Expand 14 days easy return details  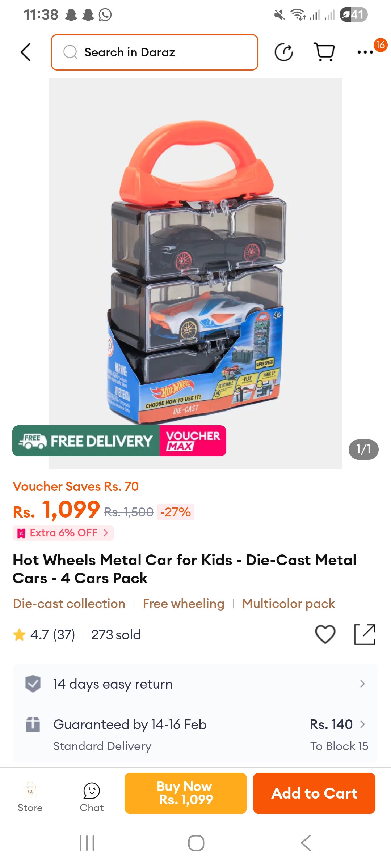pyautogui.click(x=195, y=684)
